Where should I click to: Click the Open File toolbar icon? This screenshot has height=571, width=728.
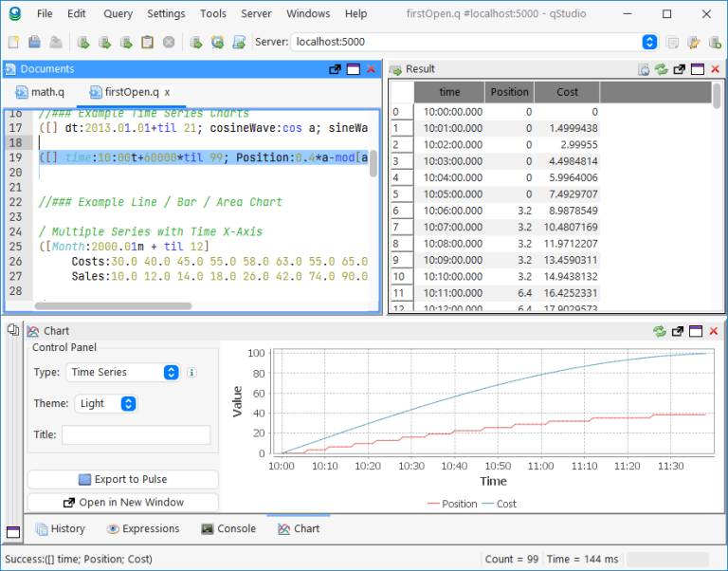pos(34,42)
